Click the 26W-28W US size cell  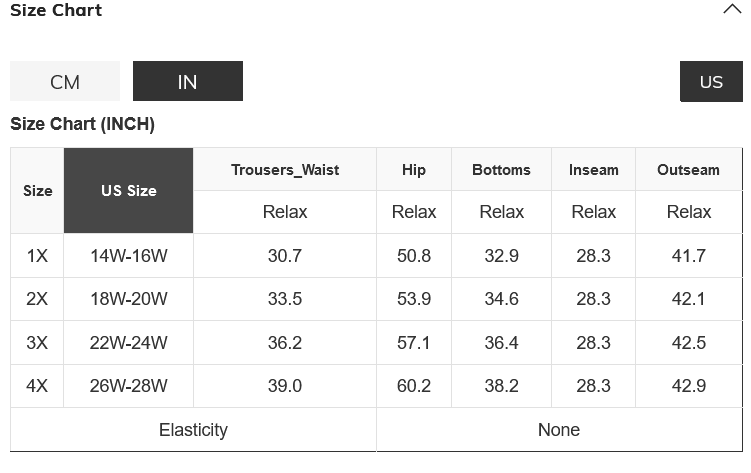128,386
